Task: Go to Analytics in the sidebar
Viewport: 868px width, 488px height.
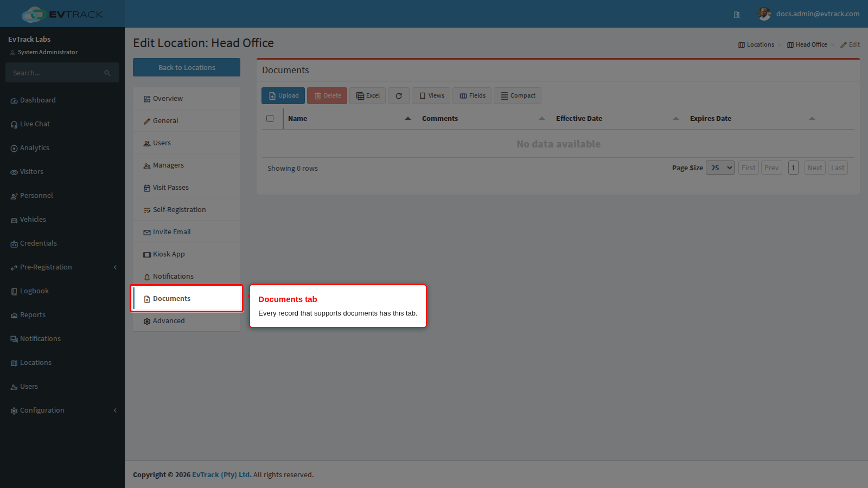Action: click(62, 148)
